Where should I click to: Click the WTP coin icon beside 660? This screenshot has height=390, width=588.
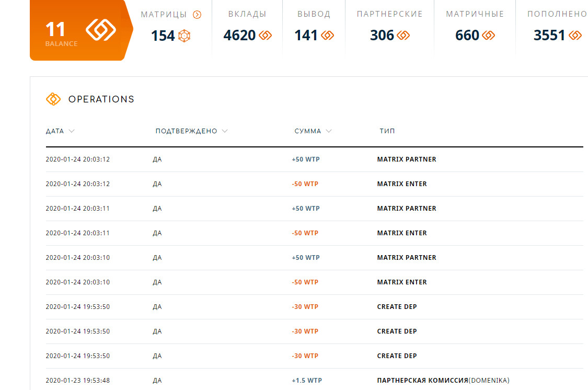click(488, 36)
